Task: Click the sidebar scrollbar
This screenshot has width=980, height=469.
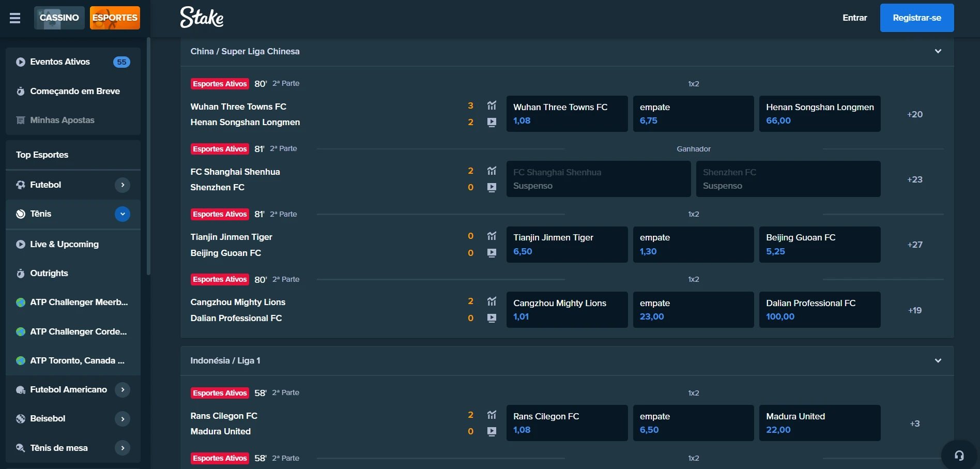Action: pos(149,155)
